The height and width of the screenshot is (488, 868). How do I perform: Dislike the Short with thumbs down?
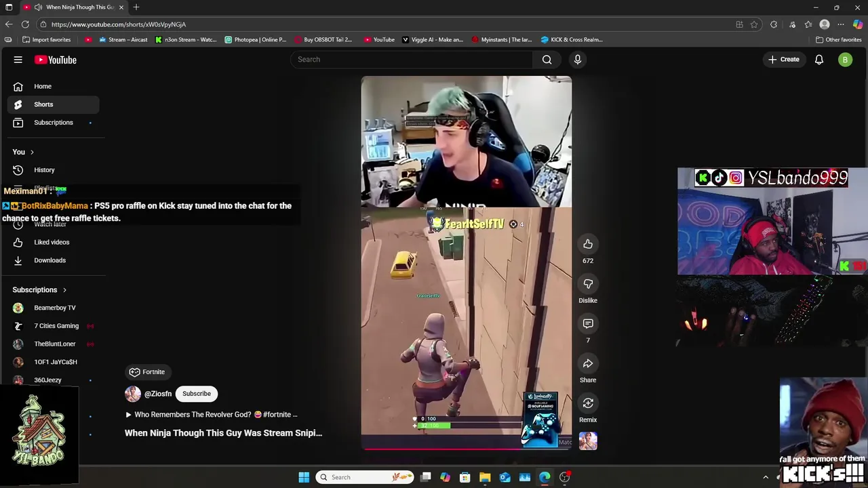[x=588, y=284]
